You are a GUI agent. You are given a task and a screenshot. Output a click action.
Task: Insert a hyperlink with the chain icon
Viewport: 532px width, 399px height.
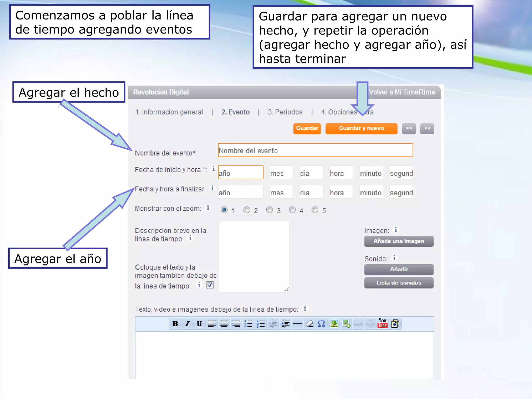(x=358, y=324)
